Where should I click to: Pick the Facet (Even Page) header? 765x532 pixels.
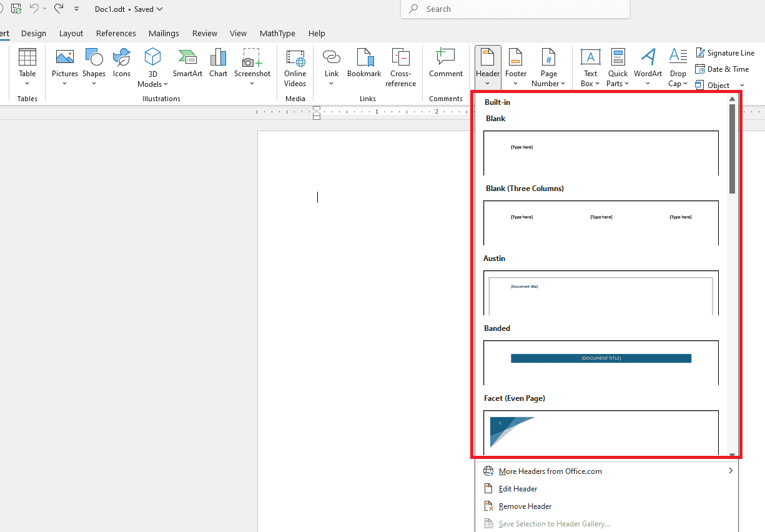(601, 432)
